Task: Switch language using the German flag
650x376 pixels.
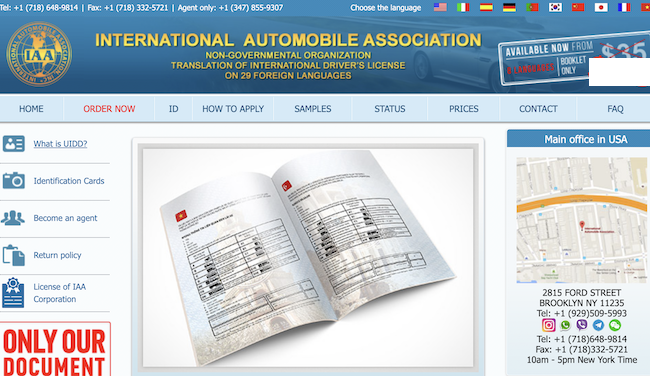Action: point(509,7)
